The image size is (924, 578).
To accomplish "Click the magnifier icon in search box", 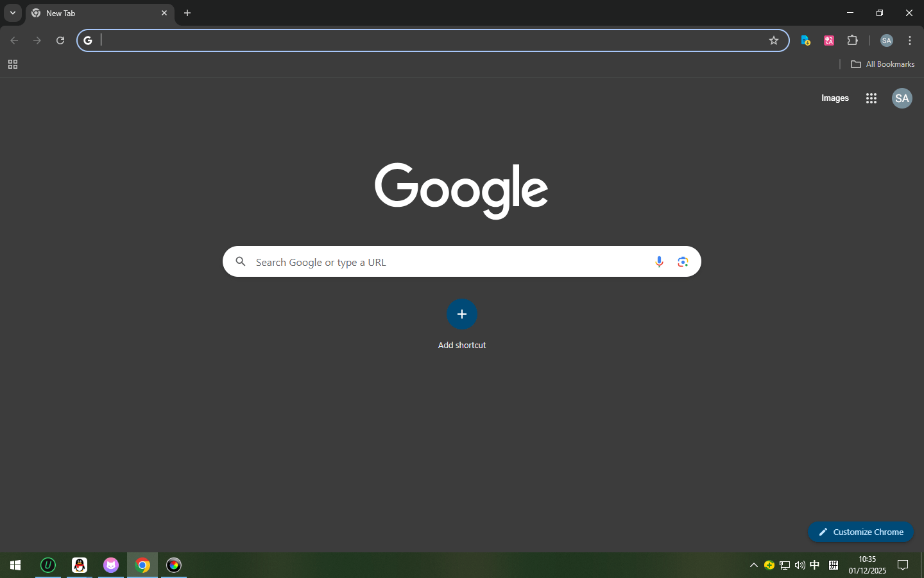I will pos(241,261).
